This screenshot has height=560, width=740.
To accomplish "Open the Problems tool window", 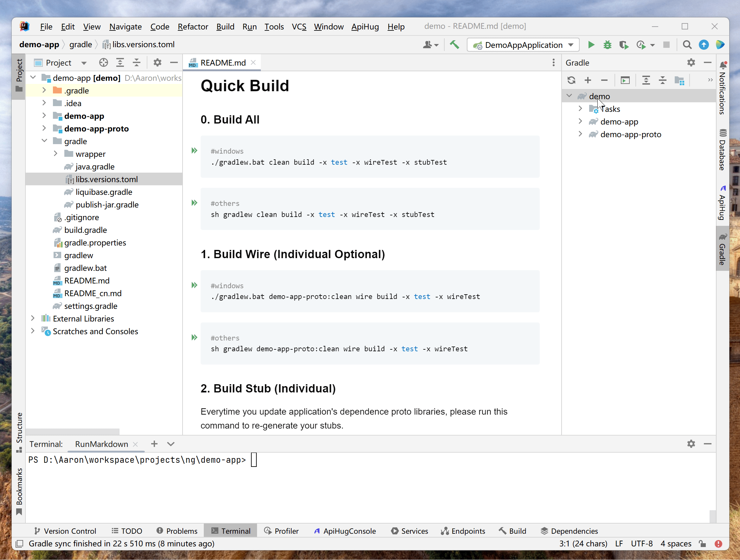I will [x=177, y=531].
